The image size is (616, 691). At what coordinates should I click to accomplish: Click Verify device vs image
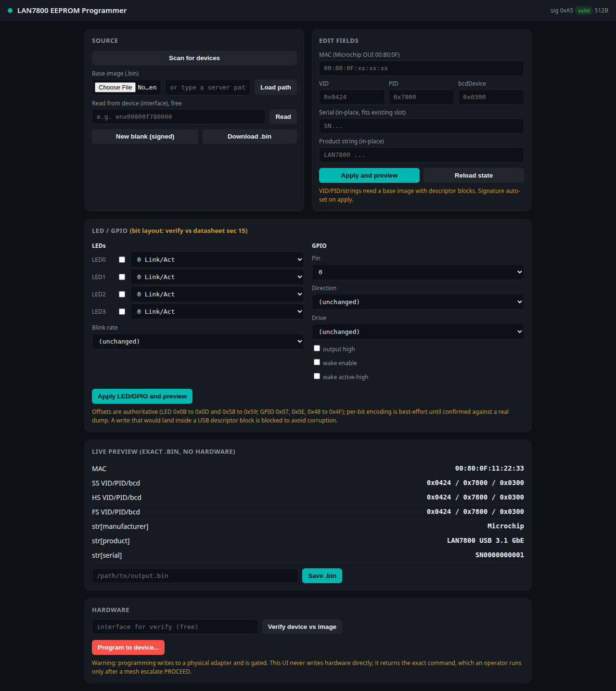click(302, 627)
